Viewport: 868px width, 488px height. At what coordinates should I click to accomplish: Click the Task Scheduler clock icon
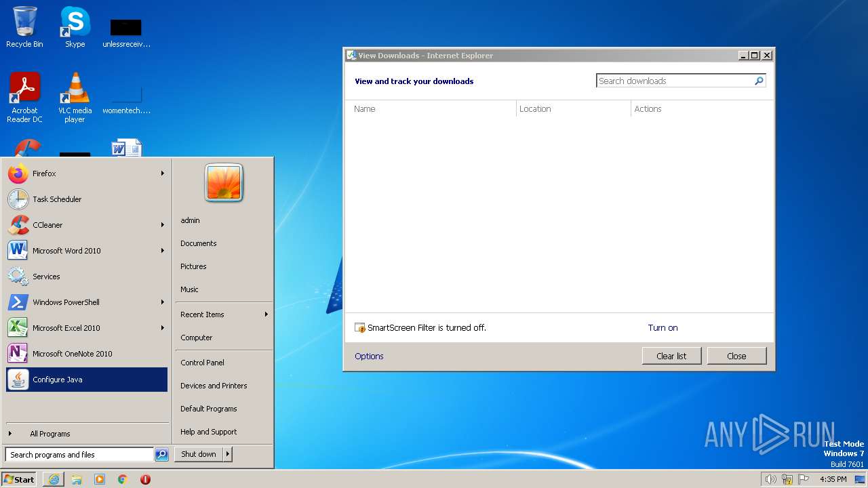(x=18, y=199)
